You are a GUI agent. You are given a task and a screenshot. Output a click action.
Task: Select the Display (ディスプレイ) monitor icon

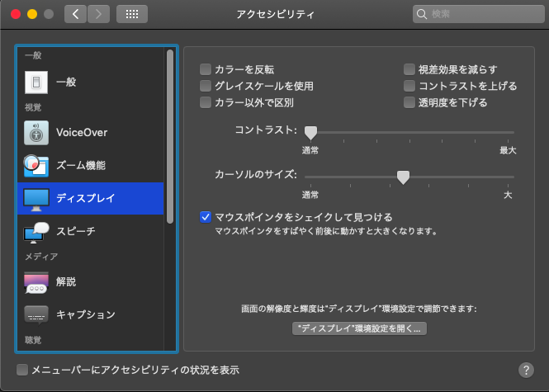(36, 198)
